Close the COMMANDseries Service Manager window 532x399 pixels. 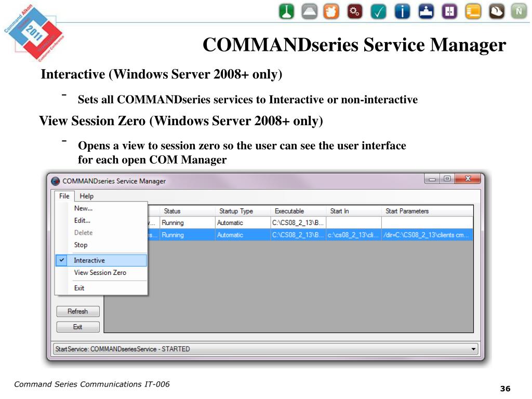point(468,179)
